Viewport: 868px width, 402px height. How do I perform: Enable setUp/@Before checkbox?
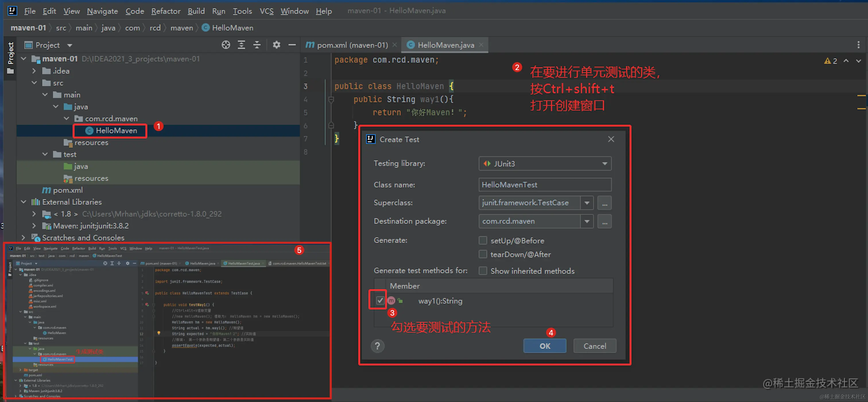pos(483,240)
